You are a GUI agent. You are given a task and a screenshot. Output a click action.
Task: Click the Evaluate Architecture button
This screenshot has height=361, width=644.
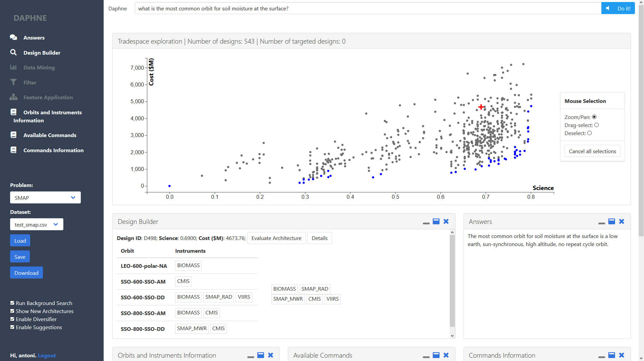276,238
